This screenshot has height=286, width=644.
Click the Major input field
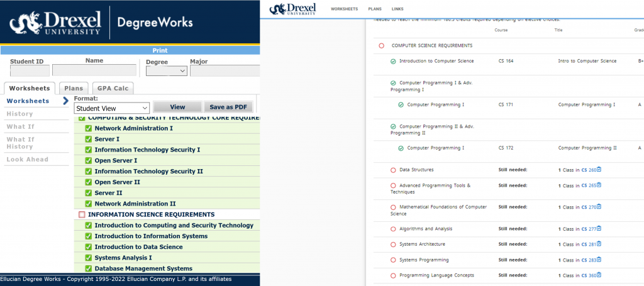(225, 70)
